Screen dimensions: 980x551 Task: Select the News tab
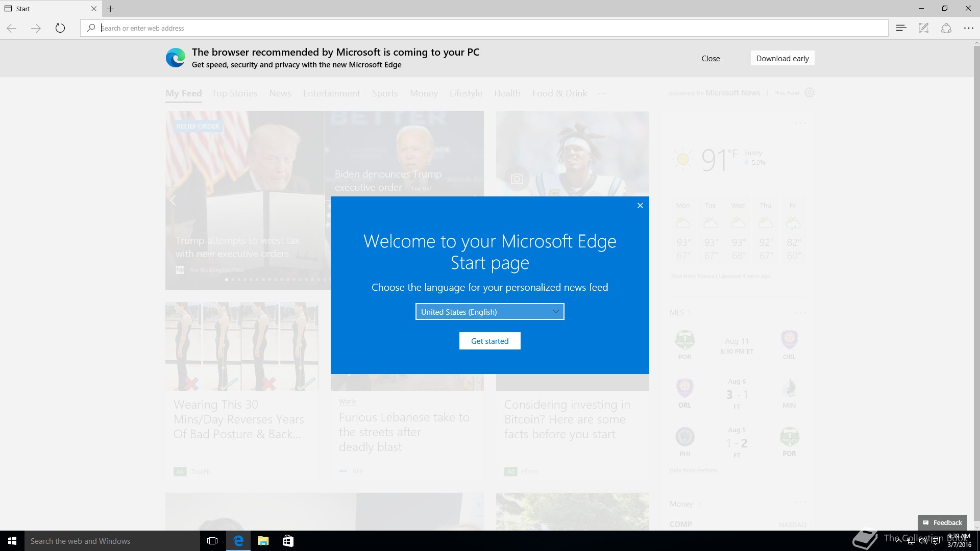click(x=280, y=93)
